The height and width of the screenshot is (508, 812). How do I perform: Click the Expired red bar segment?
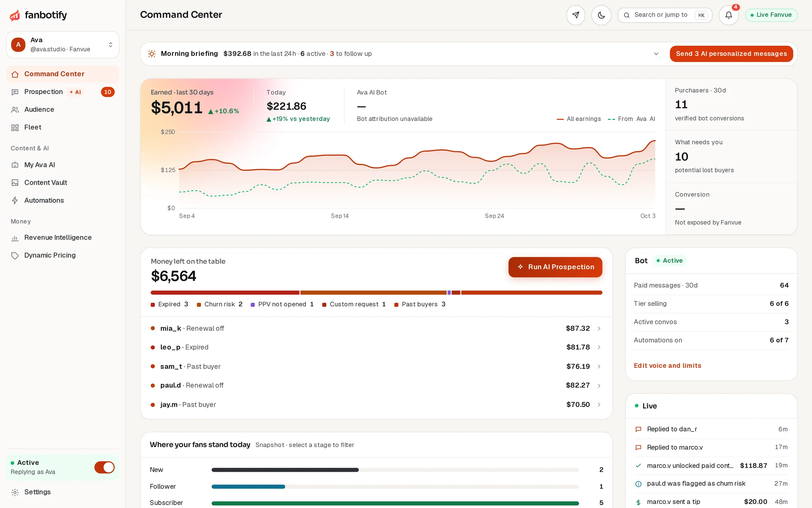[225, 293]
